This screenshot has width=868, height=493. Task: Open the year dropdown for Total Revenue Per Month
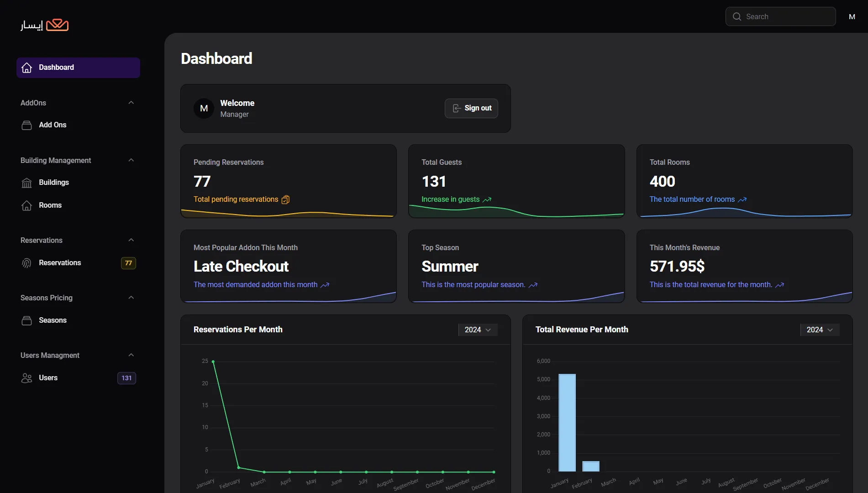[x=820, y=330]
